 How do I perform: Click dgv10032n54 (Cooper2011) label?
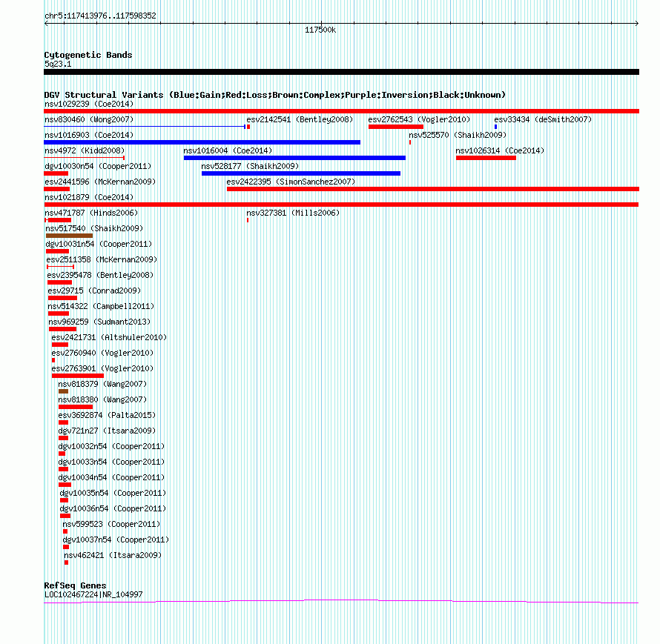pos(111,446)
